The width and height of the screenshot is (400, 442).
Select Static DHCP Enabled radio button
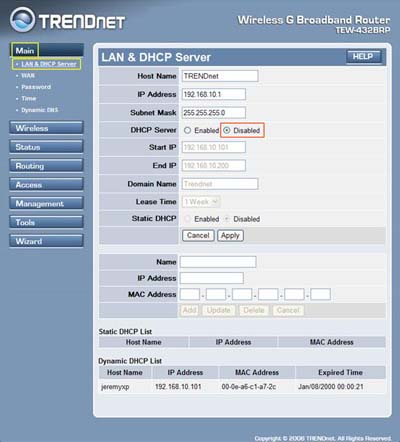[x=187, y=219]
